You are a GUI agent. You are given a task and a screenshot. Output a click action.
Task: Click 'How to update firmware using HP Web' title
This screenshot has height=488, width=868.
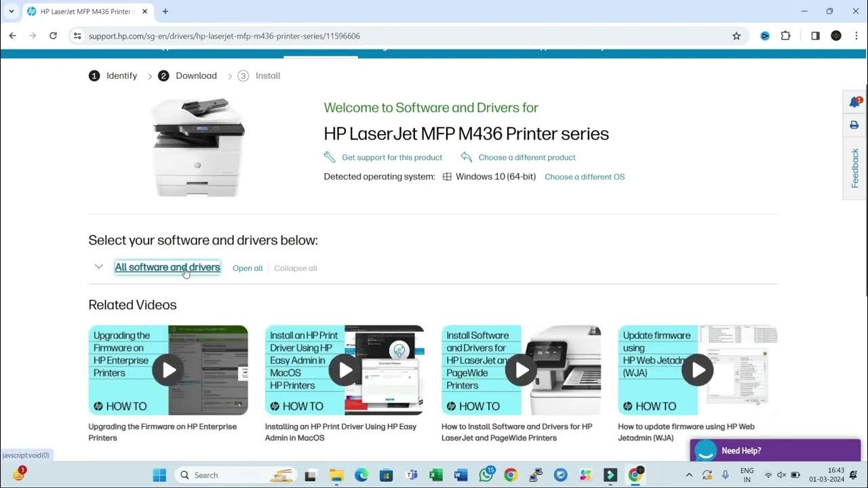[686, 432]
